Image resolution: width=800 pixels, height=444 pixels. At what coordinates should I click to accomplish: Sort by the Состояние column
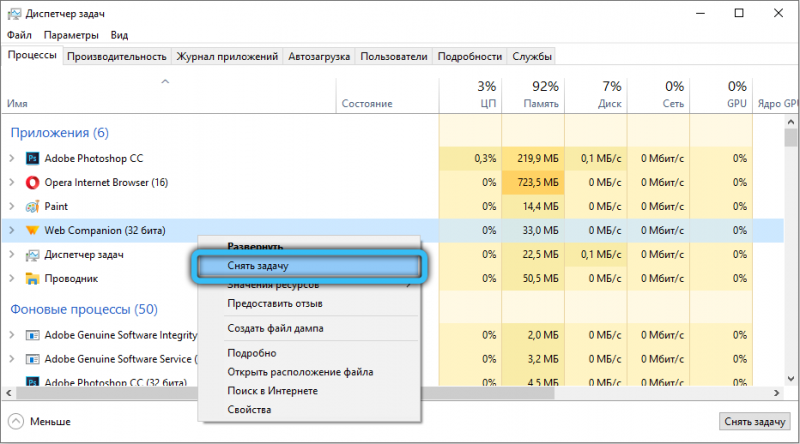click(387, 95)
